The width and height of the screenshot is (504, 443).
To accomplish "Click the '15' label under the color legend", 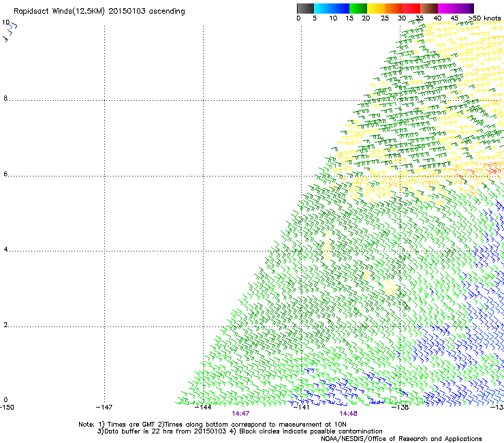I will [x=349, y=18].
